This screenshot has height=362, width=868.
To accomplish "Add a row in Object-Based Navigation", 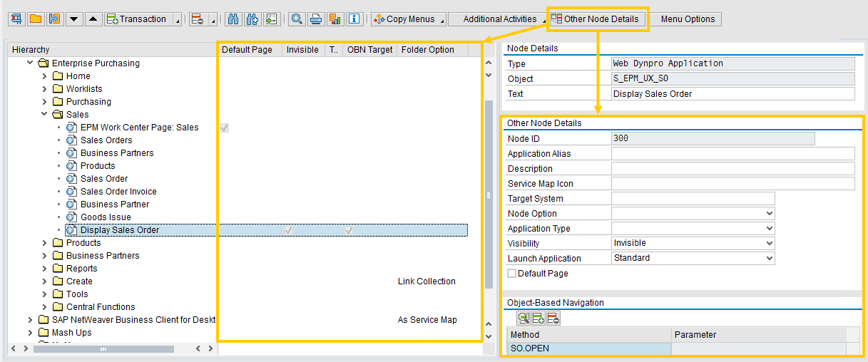I will pyautogui.click(x=538, y=319).
